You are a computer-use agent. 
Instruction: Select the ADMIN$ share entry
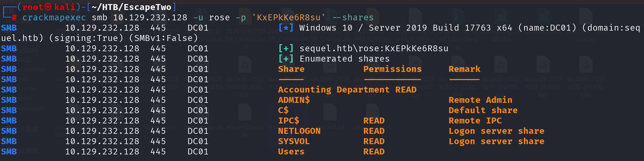[294, 100]
